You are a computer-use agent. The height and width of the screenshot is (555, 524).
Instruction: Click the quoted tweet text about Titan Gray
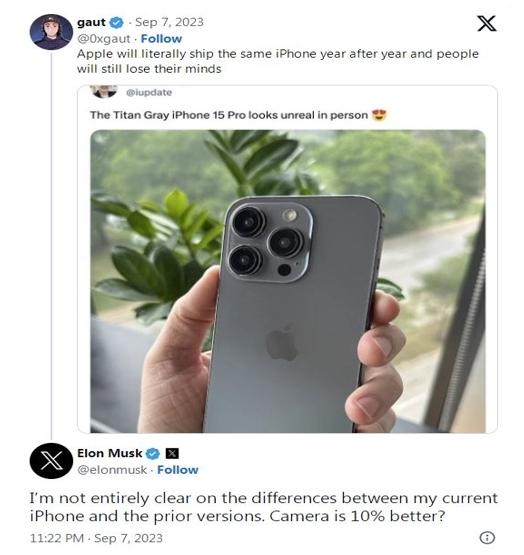point(229,115)
